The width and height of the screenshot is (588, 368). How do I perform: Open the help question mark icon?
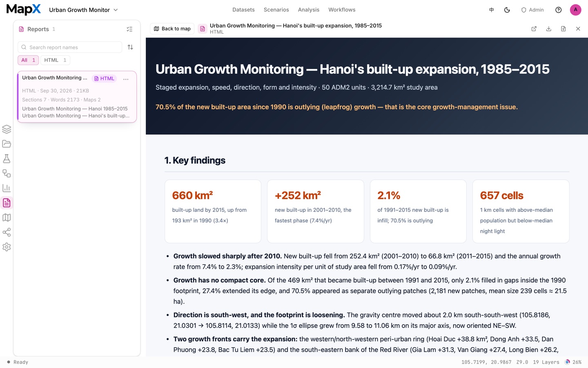(559, 10)
